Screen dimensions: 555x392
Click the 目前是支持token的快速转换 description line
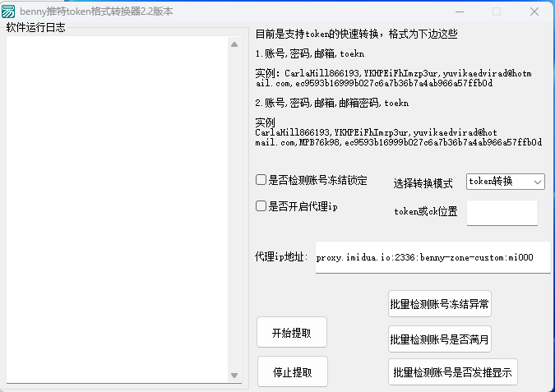coord(356,34)
